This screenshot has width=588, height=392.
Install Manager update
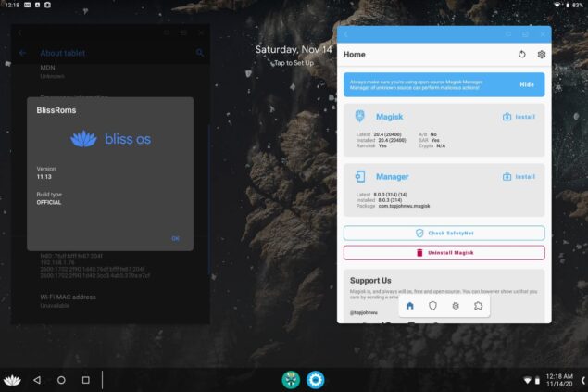tap(519, 176)
